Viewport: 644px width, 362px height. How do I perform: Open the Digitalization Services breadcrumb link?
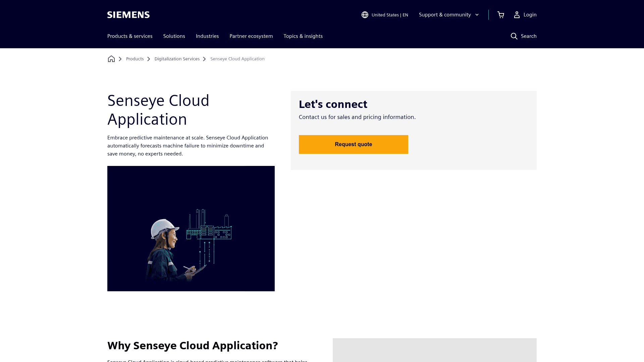[x=177, y=59]
